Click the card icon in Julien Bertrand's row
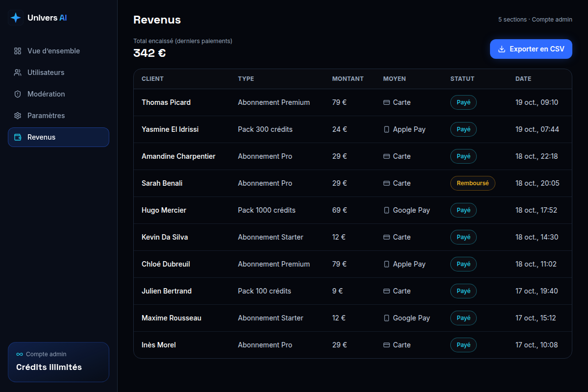The height and width of the screenshot is (392, 588). 387,291
